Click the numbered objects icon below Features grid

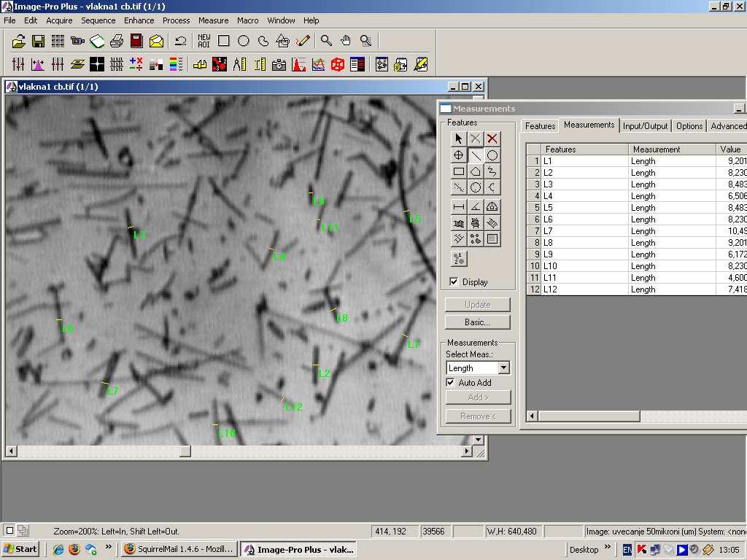pyautogui.click(x=459, y=259)
